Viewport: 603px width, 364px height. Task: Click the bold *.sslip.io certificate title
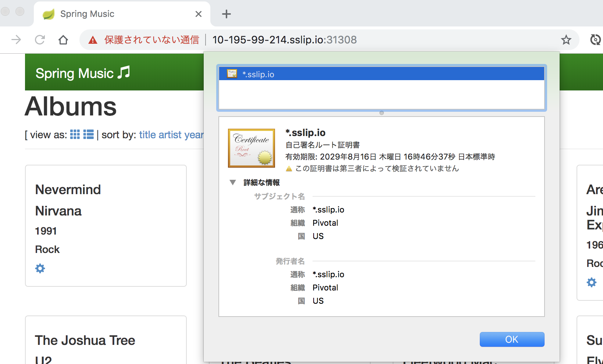(x=306, y=132)
